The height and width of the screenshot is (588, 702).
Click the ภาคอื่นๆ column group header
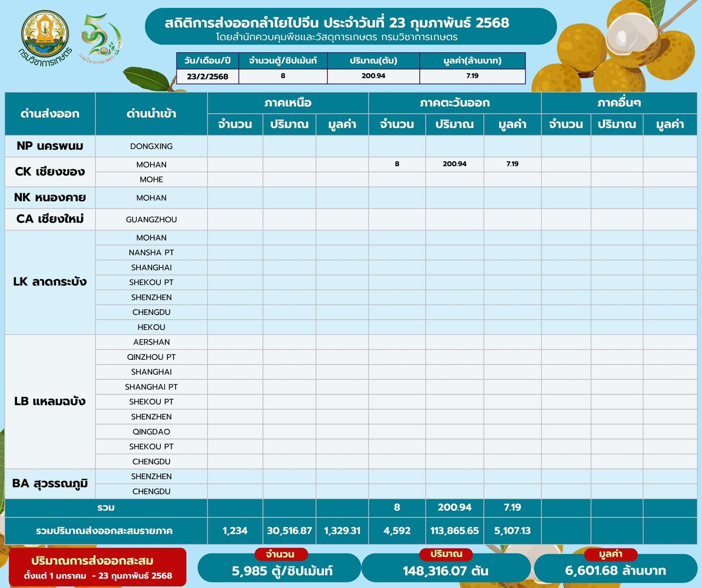pos(619,103)
